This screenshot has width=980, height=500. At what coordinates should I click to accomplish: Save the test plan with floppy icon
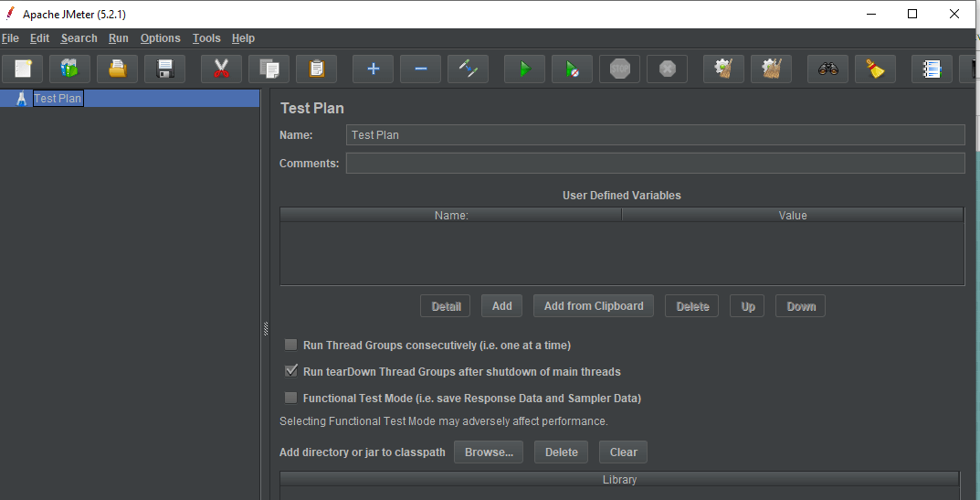coord(165,69)
